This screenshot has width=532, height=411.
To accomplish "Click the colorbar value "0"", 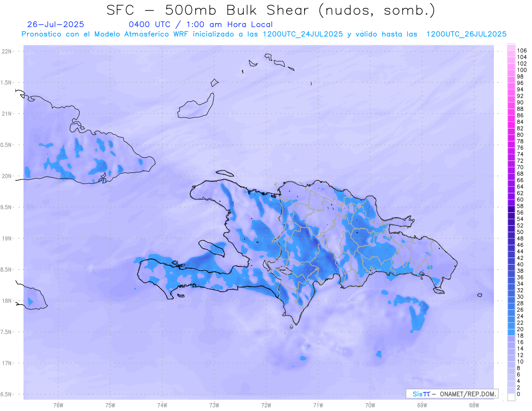I will (x=519, y=394).
